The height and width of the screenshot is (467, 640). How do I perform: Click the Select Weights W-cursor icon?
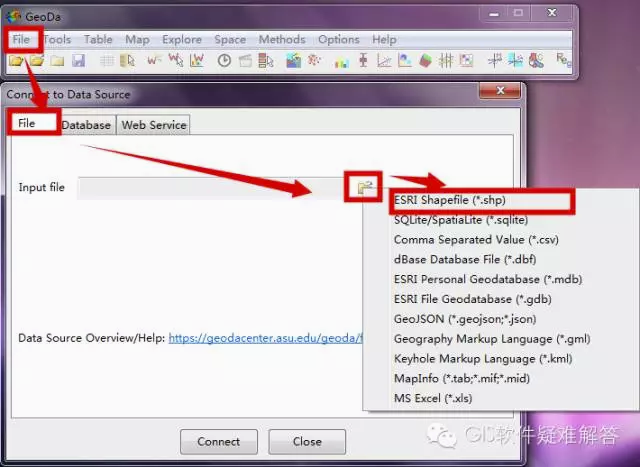176,61
